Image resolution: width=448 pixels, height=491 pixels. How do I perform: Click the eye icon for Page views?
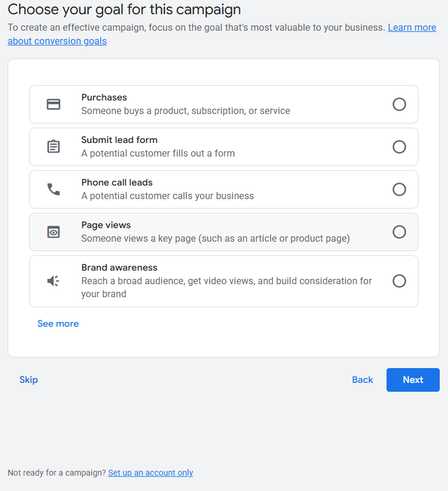pyautogui.click(x=54, y=232)
